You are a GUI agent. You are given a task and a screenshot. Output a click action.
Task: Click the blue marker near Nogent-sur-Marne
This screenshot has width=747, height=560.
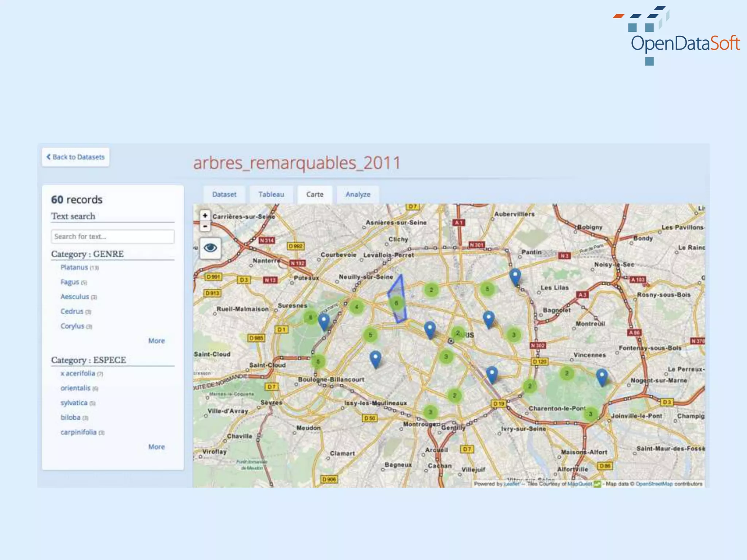(601, 376)
